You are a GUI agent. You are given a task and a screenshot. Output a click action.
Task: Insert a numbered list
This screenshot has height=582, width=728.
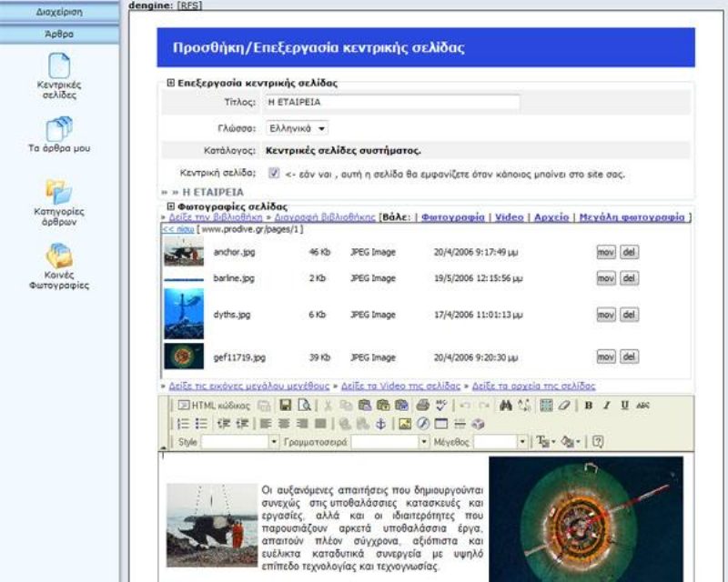tap(184, 423)
